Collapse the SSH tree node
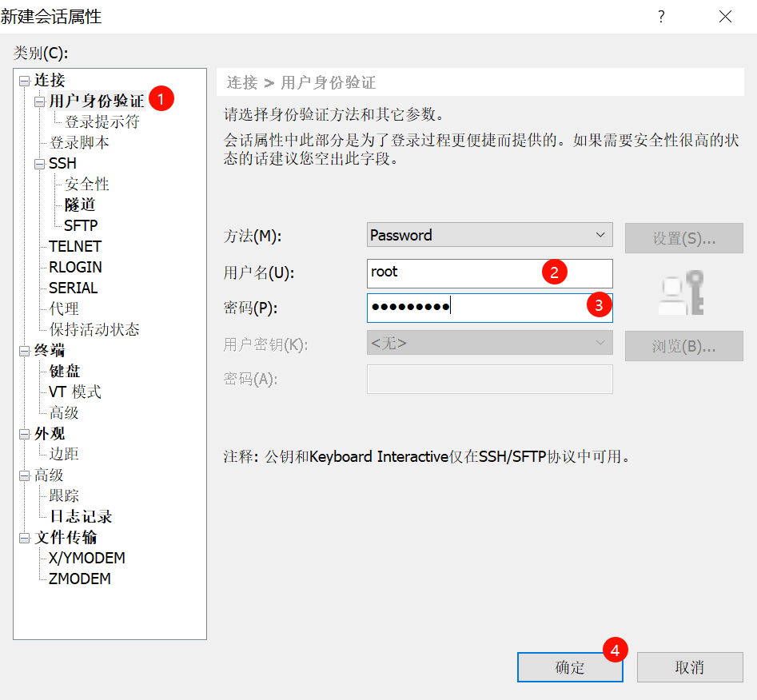Image resolution: width=757 pixels, height=700 pixels. 39,164
